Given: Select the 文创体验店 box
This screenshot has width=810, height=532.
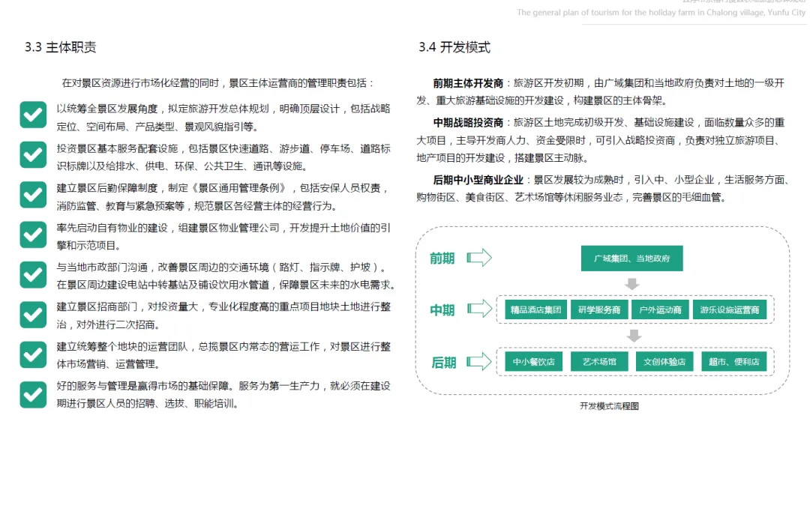Looking at the screenshot, I should 664,362.
